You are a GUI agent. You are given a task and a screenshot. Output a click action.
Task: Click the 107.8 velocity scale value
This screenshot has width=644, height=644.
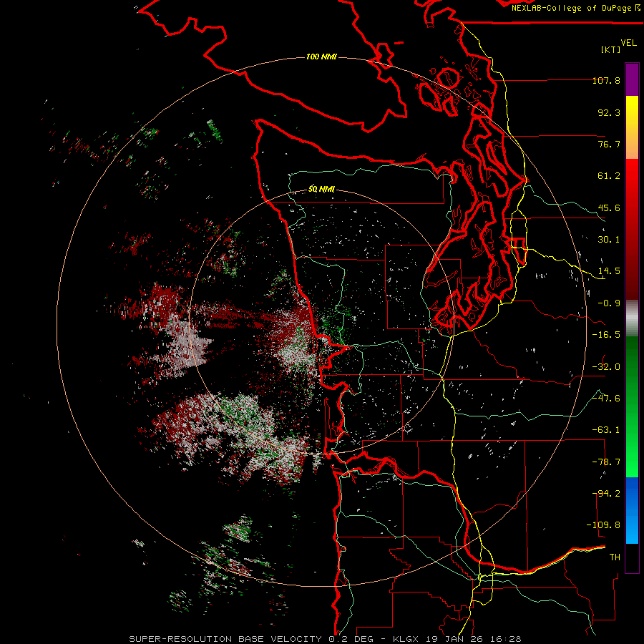pos(606,80)
